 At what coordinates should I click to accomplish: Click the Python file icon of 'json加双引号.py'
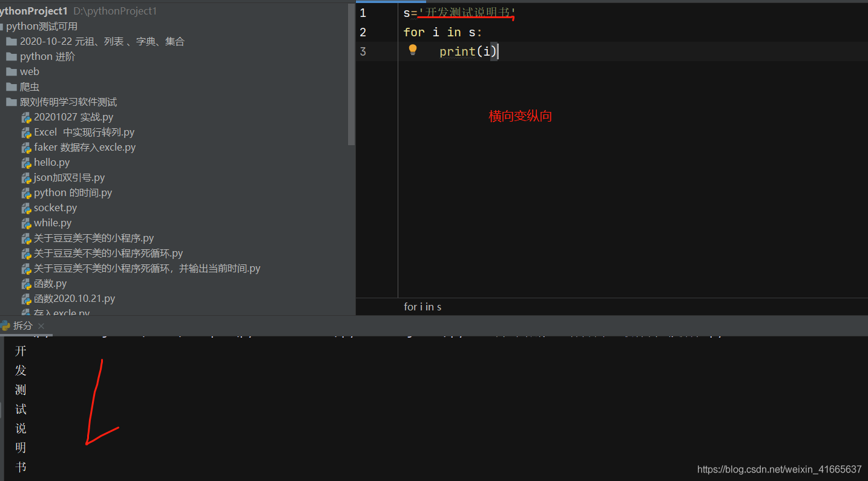point(26,178)
